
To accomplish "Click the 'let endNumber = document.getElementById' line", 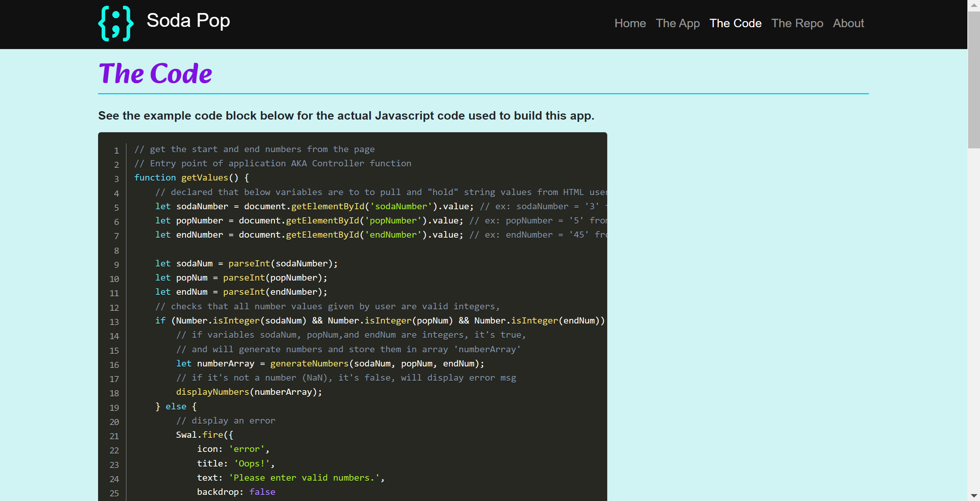I will tap(381, 235).
